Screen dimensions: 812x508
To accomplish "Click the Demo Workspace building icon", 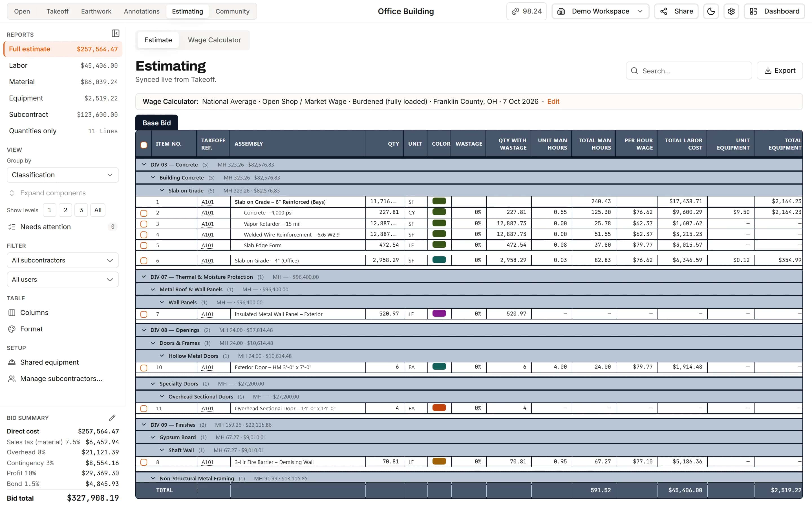I will pyautogui.click(x=561, y=11).
